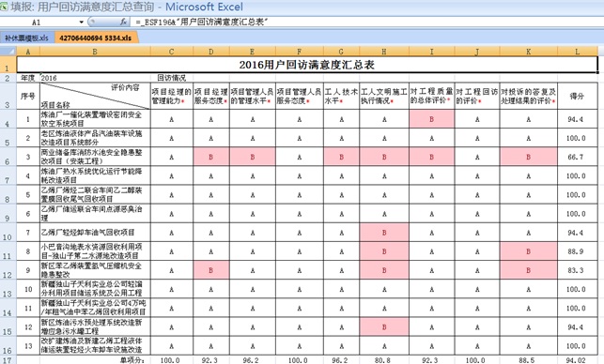604x364 pixels.
Task: Select the 42706440694 5334.xls tab
Action: tap(96, 38)
